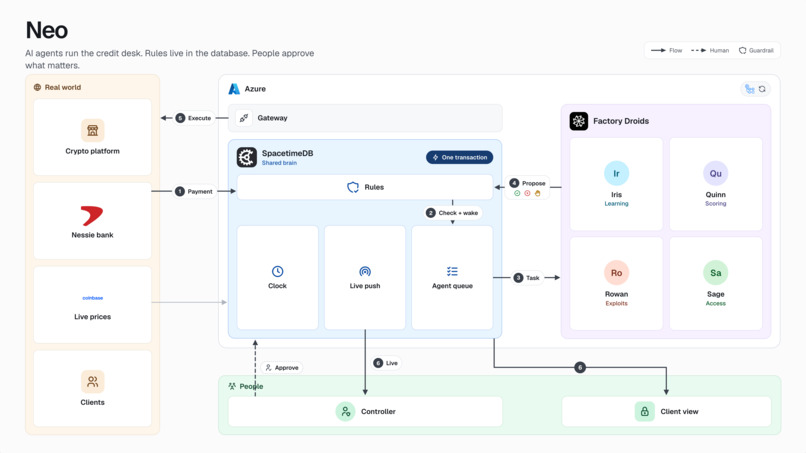
Task: Click the Sage 'Sa' avatar
Action: click(716, 273)
